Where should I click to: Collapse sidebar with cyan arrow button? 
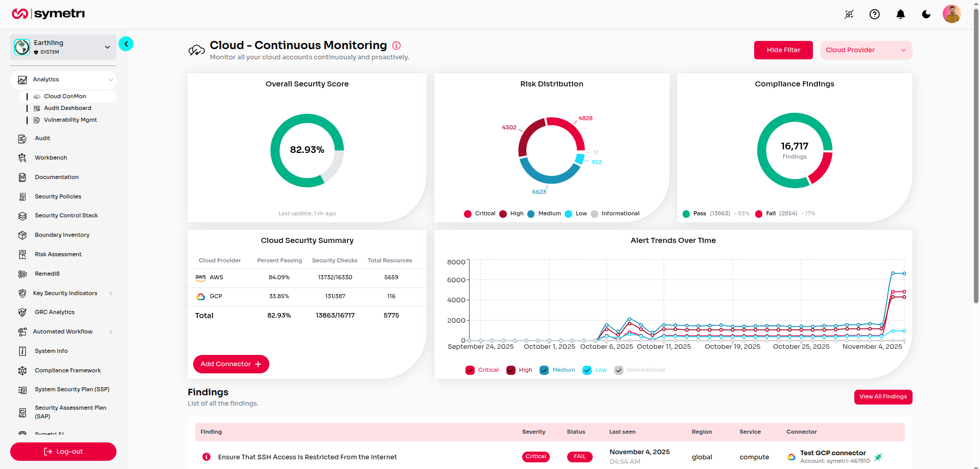pyautogui.click(x=126, y=44)
